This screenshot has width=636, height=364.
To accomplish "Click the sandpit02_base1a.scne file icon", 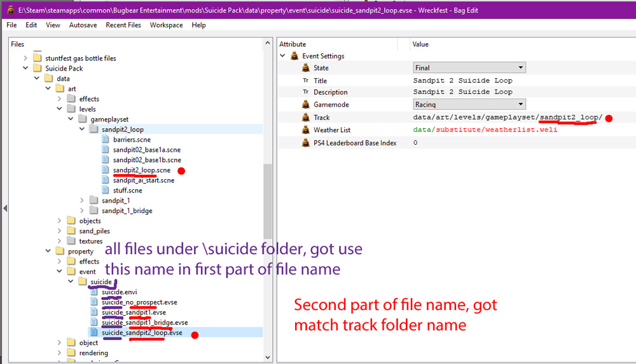I will (x=106, y=149).
